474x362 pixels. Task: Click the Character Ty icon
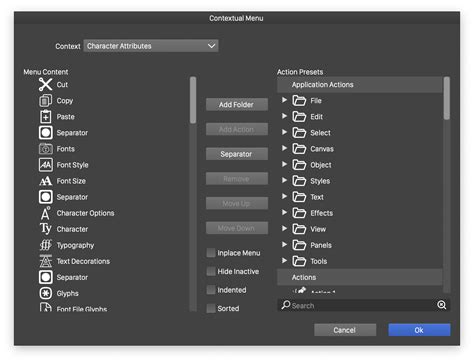(x=46, y=229)
